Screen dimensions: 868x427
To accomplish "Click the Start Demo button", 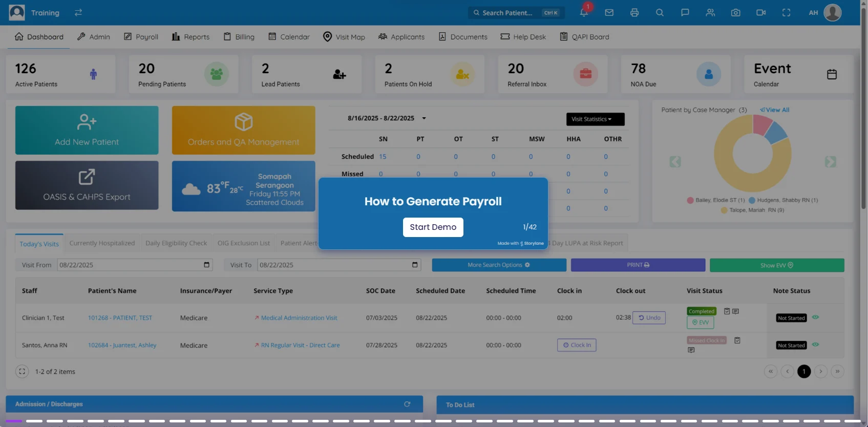I will [x=433, y=227].
